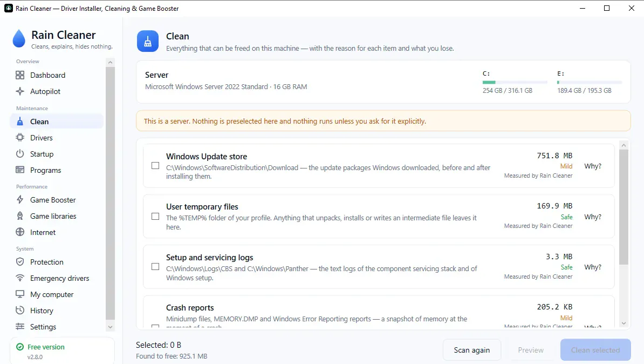Image resolution: width=644 pixels, height=364 pixels.
Task: Go to Startup via power icon
Action: tap(20, 154)
